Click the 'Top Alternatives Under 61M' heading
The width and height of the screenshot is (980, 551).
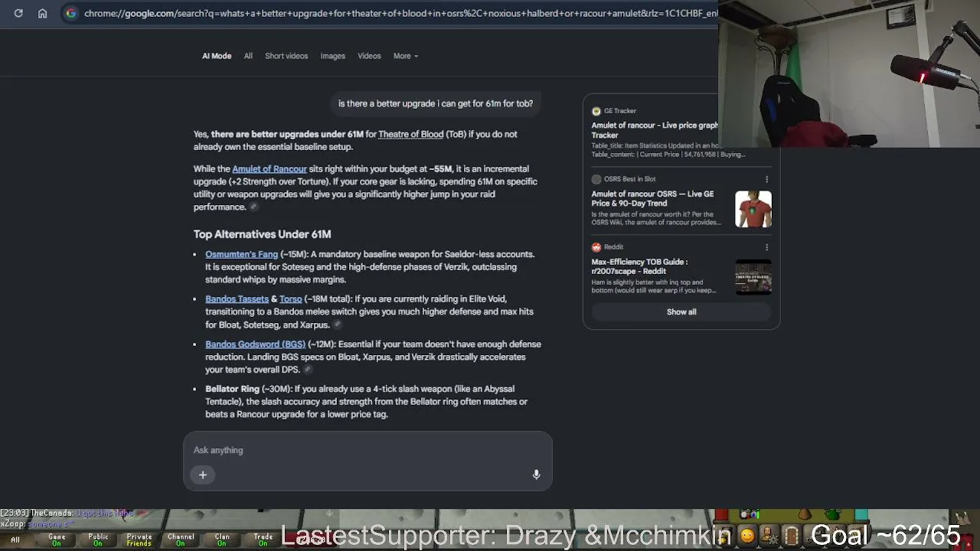[262, 234]
